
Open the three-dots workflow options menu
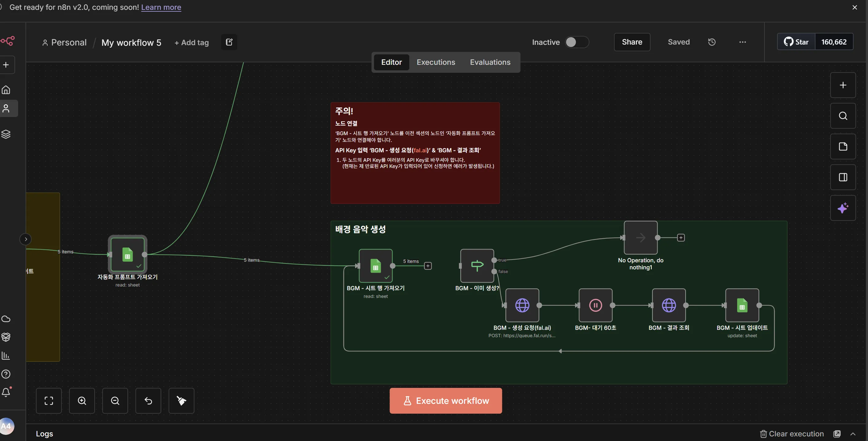pyautogui.click(x=742, y=42)
